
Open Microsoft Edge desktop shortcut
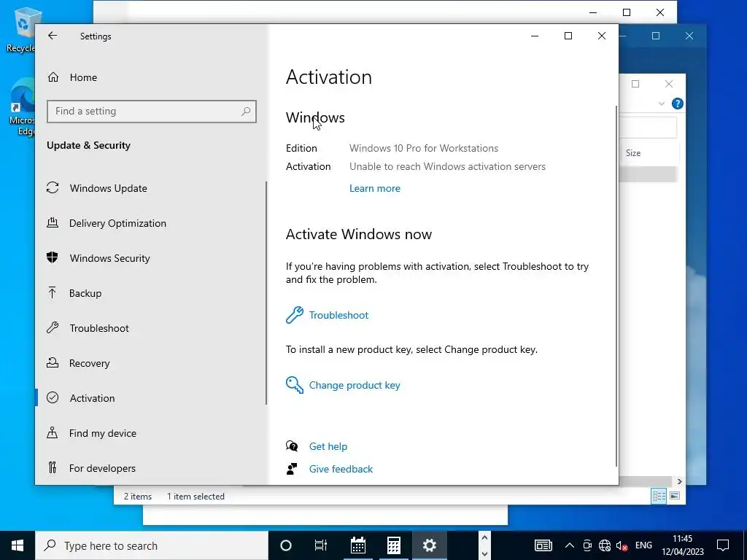(x=23, y=107)
